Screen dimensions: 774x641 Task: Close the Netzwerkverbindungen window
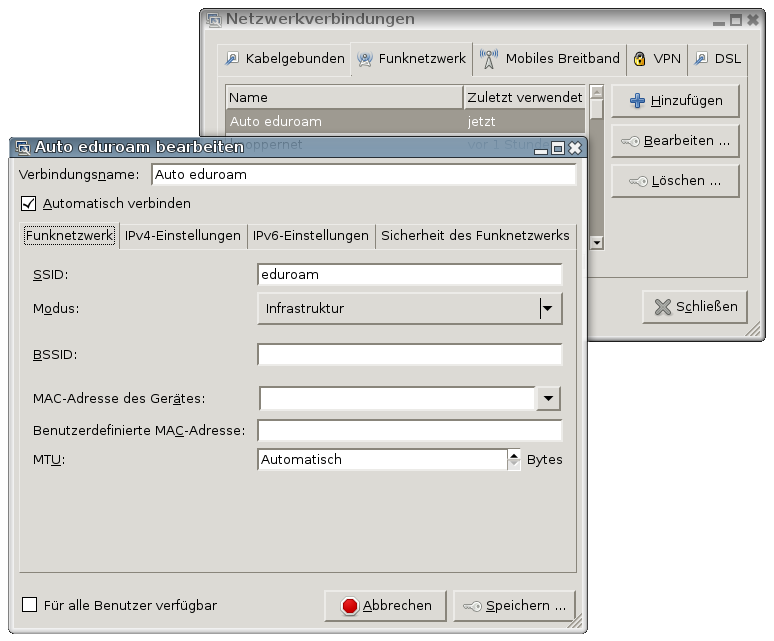click(x=753, y=20)
